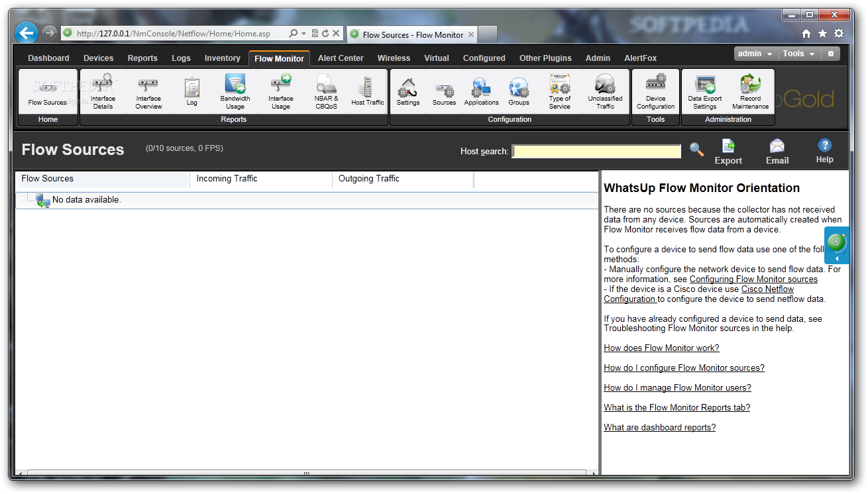Switch to the Other Plugins tab
This screenshot has width=868, height=494.
[x=545, y=58]
